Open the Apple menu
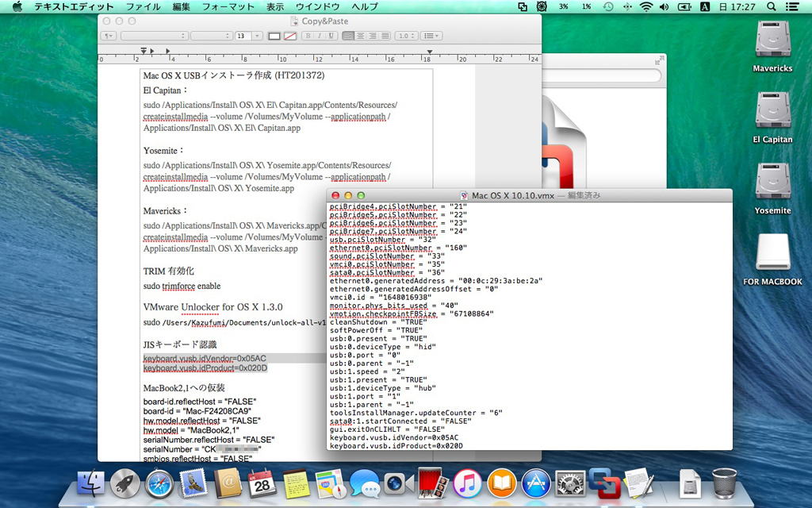Screen dimensions: 812x508 (17, 6)
